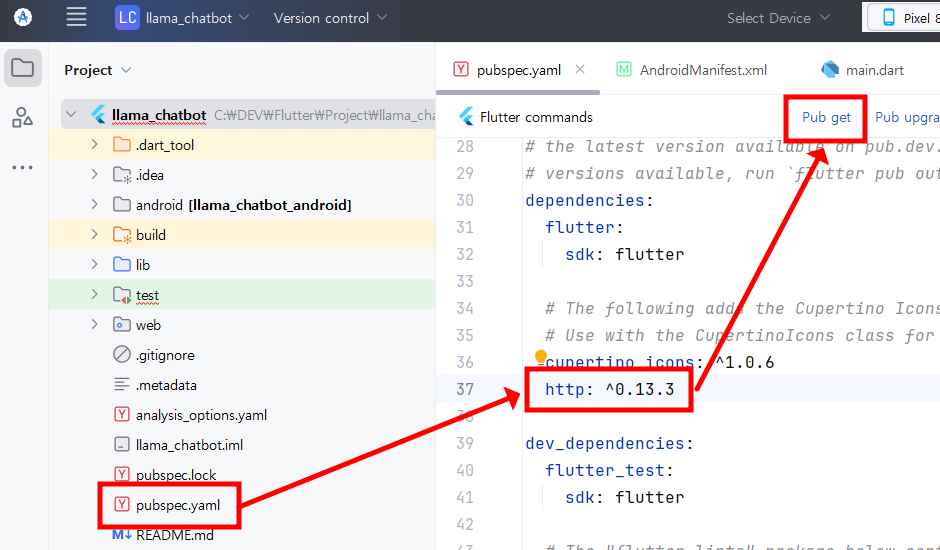940x550 pixels.
Task: Select the android module folder icon
Action: pyautogui.click(x=122, y=205)
